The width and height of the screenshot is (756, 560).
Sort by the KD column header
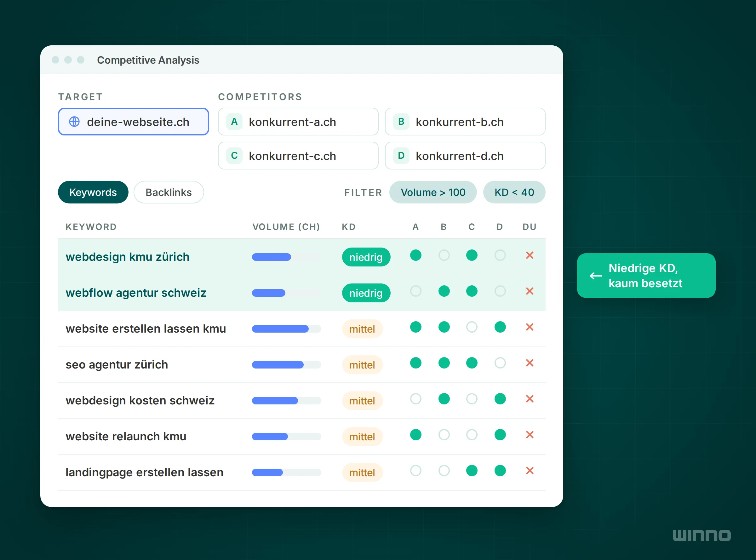pos(348,227)
